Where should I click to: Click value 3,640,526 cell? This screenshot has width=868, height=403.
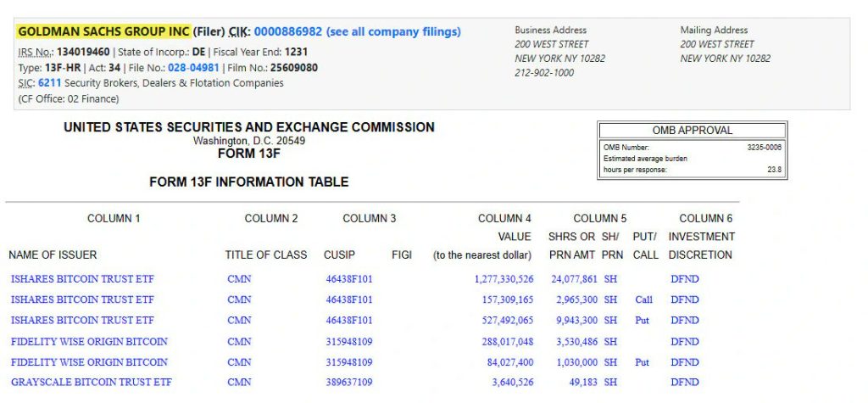(x=513, y=382)
